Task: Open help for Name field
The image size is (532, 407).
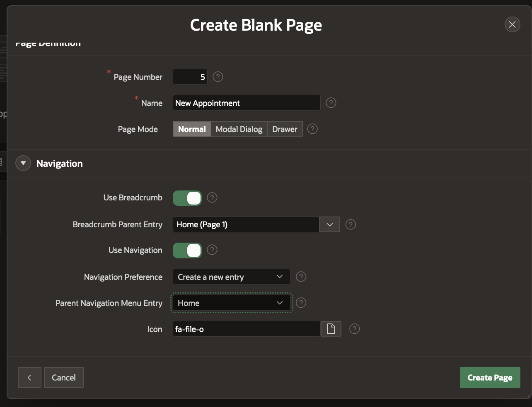Action: (331, 103)
